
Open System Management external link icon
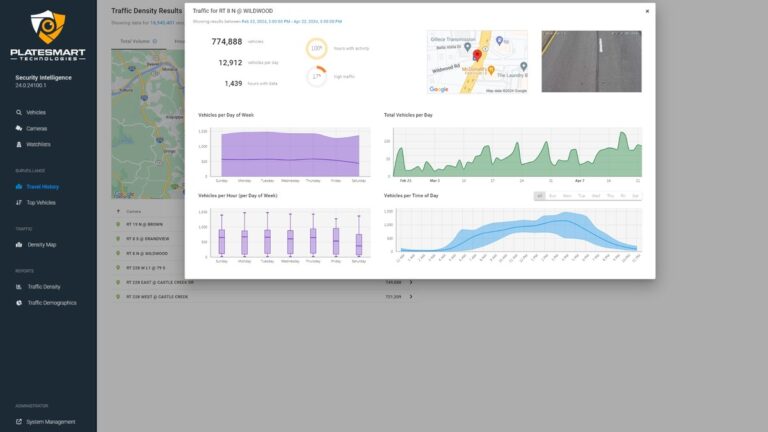coord(19,421)
